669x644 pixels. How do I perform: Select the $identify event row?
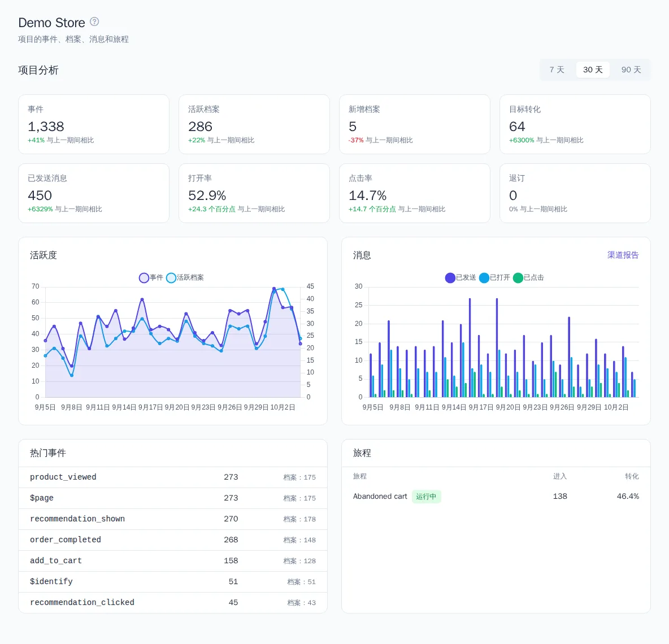(x=173, y=582)
